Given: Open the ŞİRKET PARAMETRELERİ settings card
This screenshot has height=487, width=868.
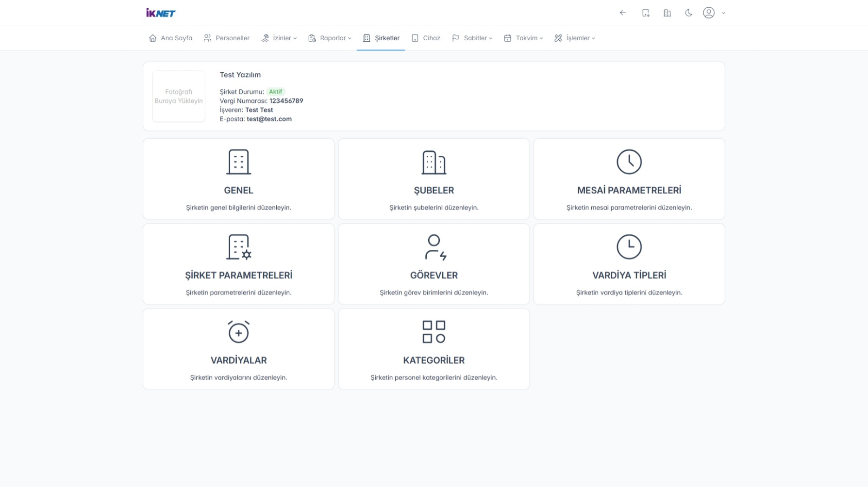Looking at the screenshot, I should (238, 264).
